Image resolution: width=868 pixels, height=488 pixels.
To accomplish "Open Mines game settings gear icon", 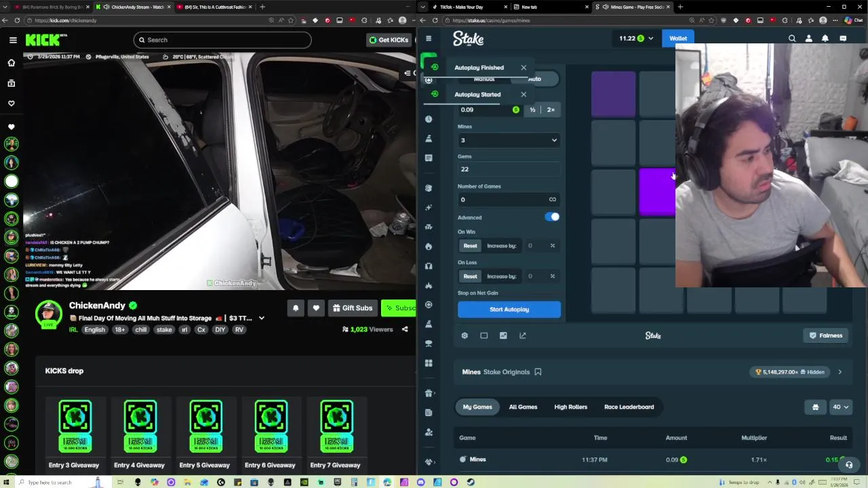I will [465, 335].
